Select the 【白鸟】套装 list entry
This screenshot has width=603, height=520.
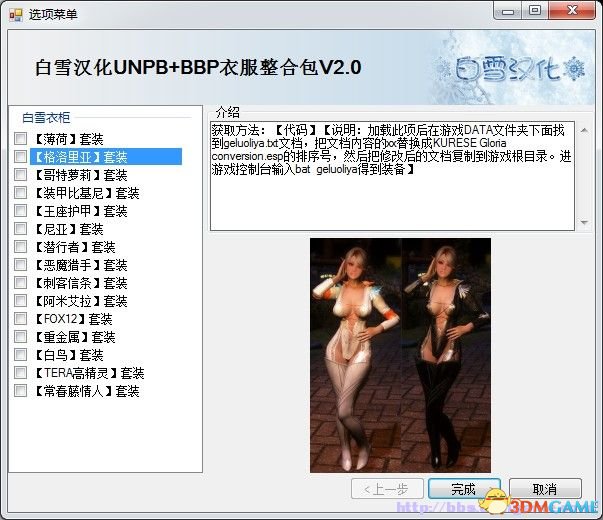coord(68,355)
